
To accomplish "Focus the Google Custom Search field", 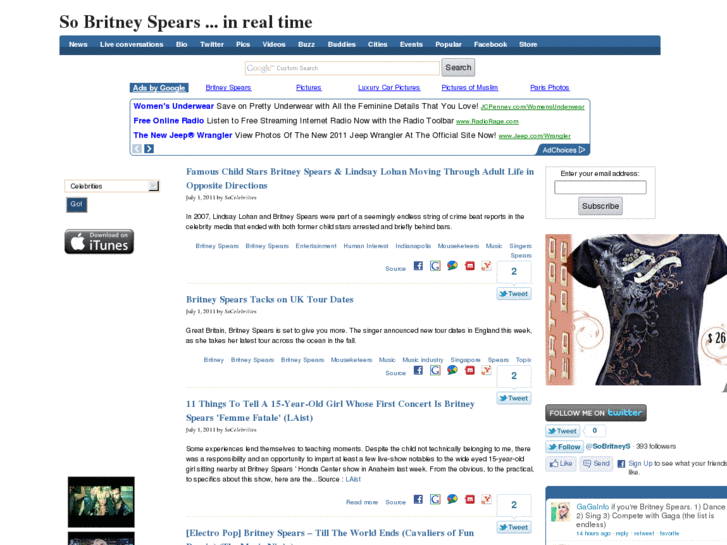I will pyautogui.click(x=342, y=68).
